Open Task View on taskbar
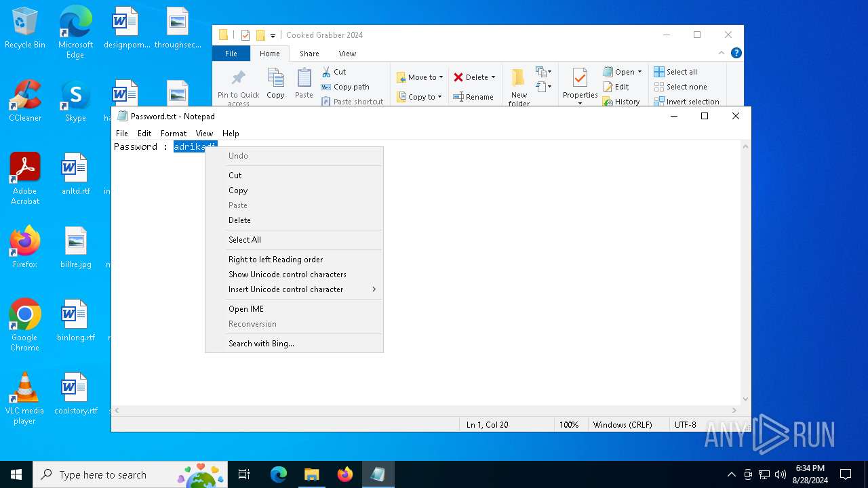 [x=244, y=474]
